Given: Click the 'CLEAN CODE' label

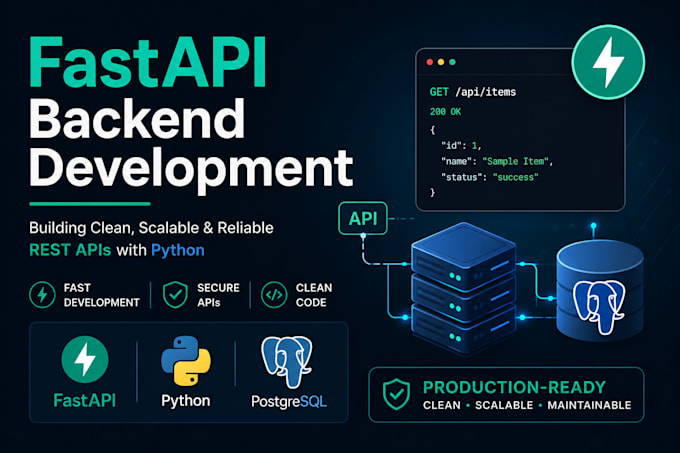Looking at the screenshot, I should click(314, 295).
